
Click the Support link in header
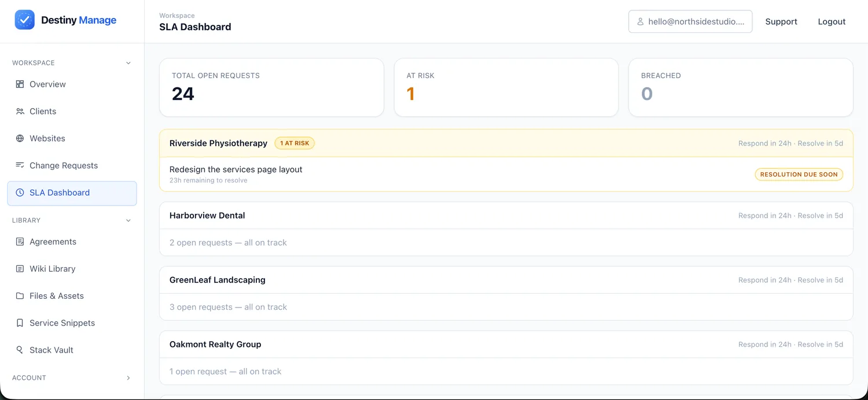[781, 21]
